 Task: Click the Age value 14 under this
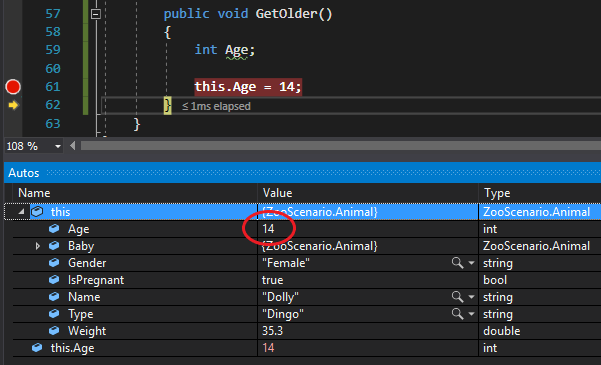(268, 229)
